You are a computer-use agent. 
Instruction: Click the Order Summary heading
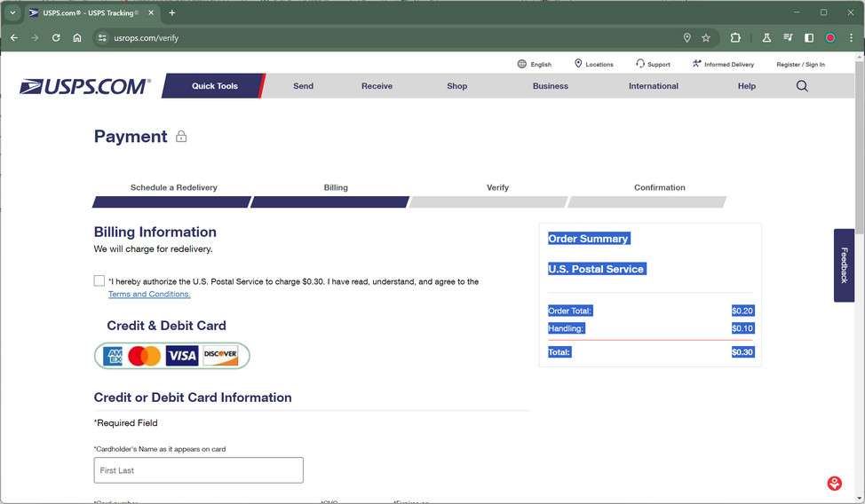pos(589,239)
